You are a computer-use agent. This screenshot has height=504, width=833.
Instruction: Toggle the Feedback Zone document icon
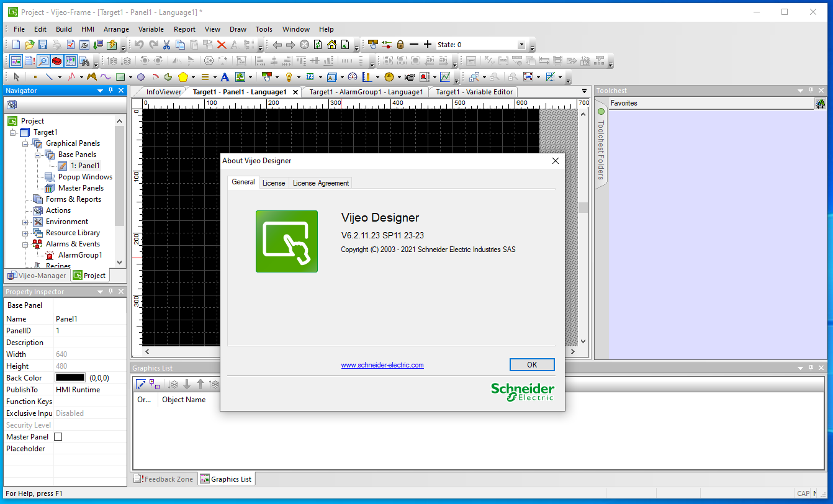(x=30, y=61)
